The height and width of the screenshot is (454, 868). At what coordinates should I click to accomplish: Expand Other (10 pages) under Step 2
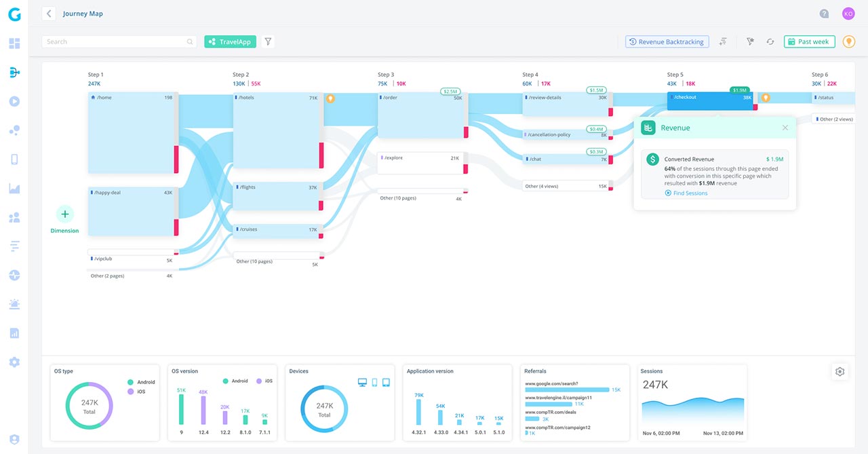pyautogui.click(x=278, y=260)
